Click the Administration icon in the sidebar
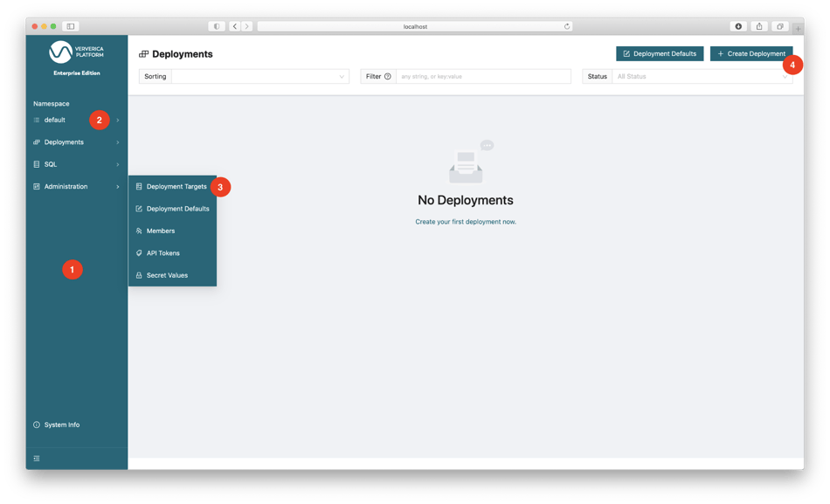The width and height of the screenshot is (830, 504). tap(36, 186)
